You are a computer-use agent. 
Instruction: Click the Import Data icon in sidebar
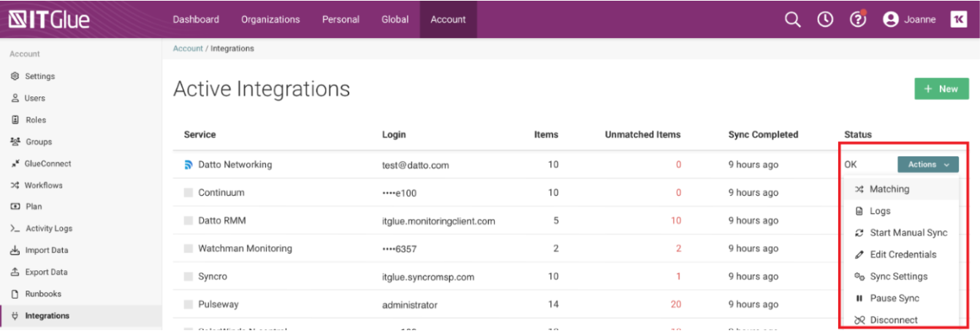[15, 250]
